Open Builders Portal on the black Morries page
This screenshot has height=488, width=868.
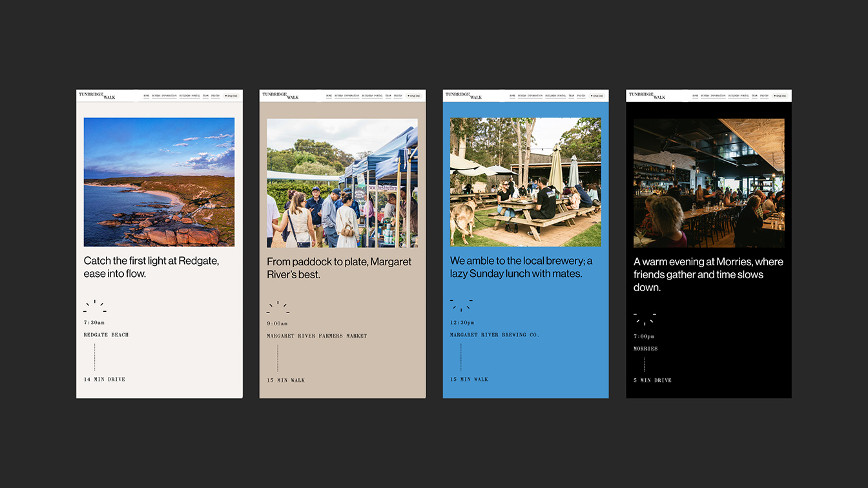pyautogui.click(x=739, y=96)
